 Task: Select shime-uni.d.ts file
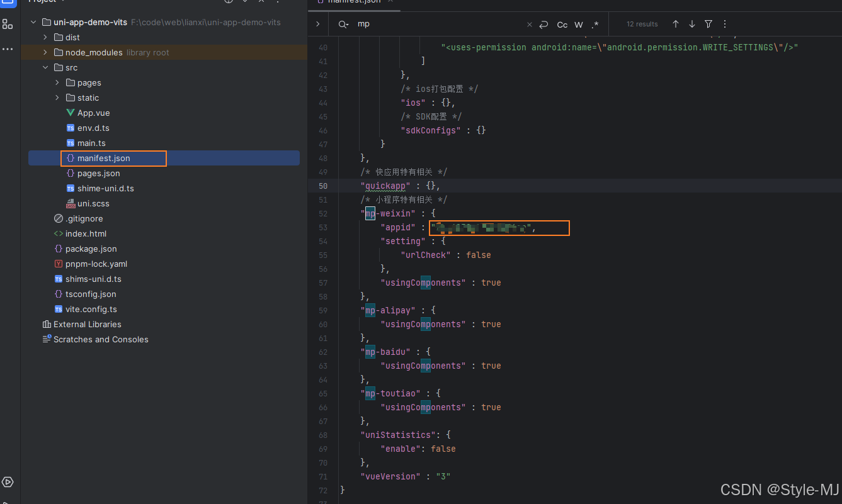click(x=106, y=188)
